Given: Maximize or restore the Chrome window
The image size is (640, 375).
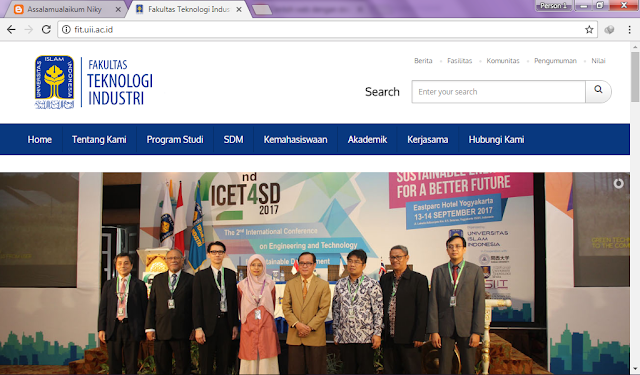Looking at the screenshot, I should pyautogui.click(x=600, y=5).
